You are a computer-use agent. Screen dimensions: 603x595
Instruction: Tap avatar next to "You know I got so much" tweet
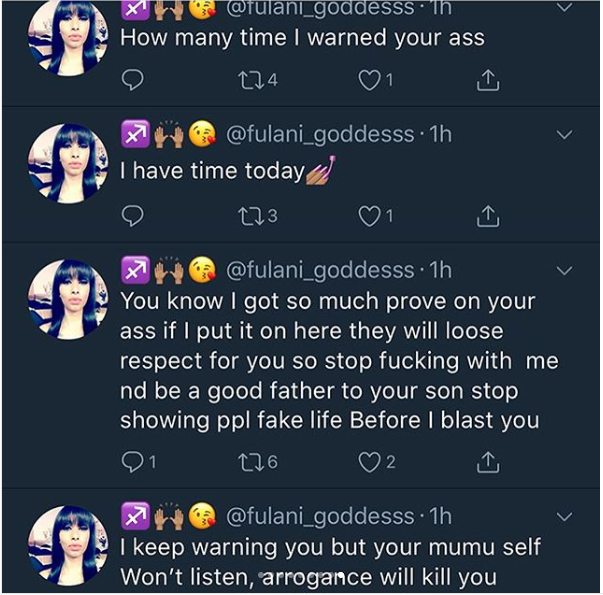(x=67, y=299)
